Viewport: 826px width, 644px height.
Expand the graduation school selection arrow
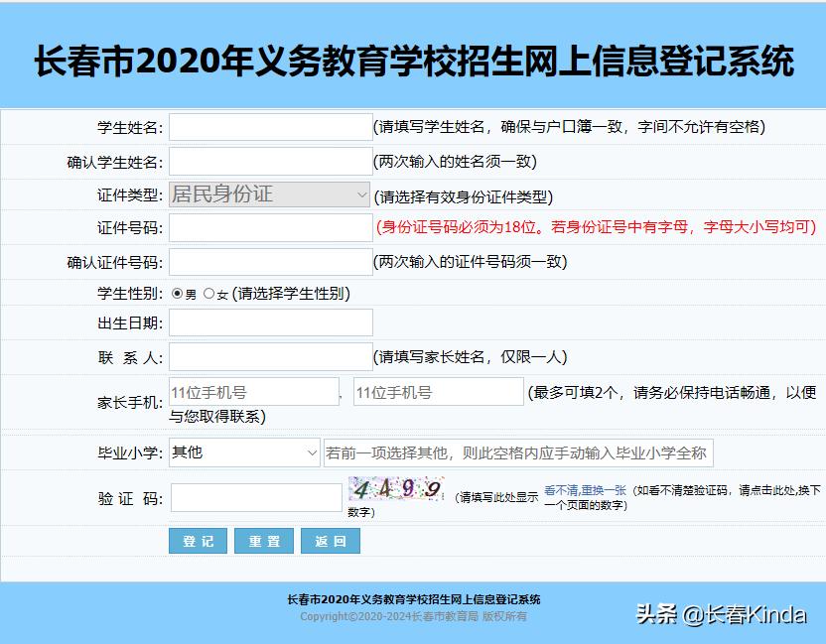pyautogui.click(x=307, y=451)
